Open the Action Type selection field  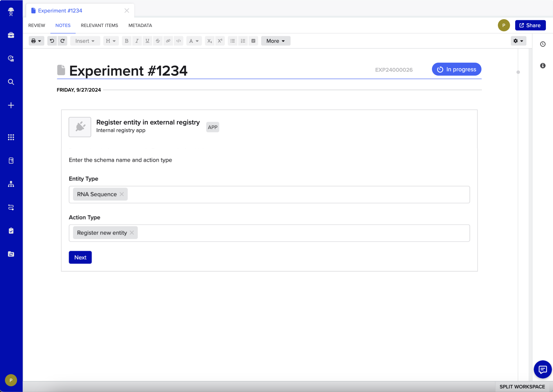coord(269,233)
